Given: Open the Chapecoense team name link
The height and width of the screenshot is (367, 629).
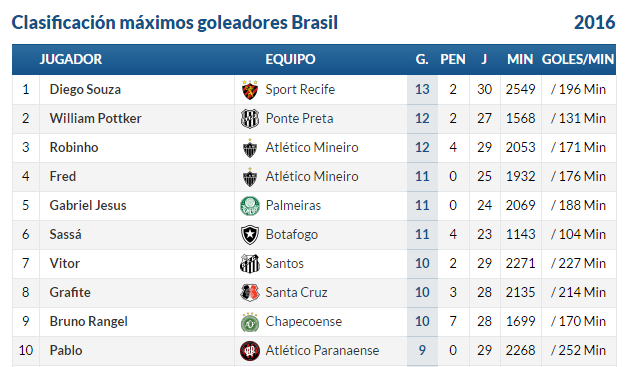Looking at the screenshot, I should coord(304,322).
